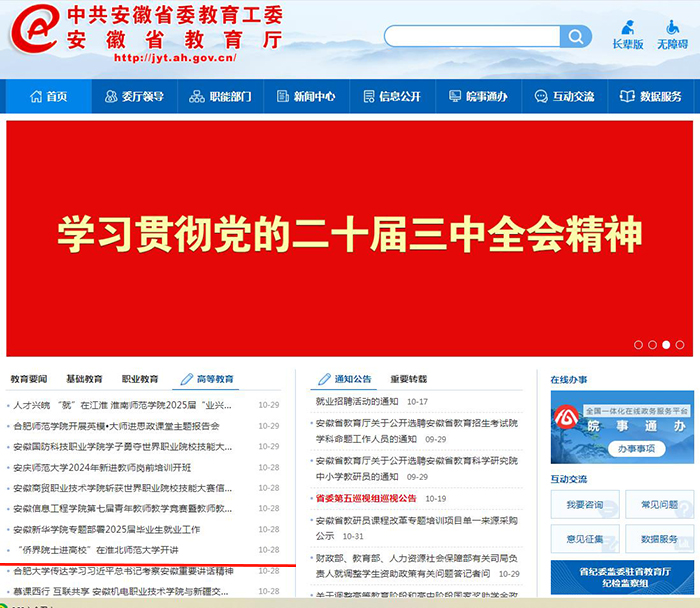Open 新闻中心 navigation item
Viewport: 700px width, 608px height.
(x=305, y=97)
